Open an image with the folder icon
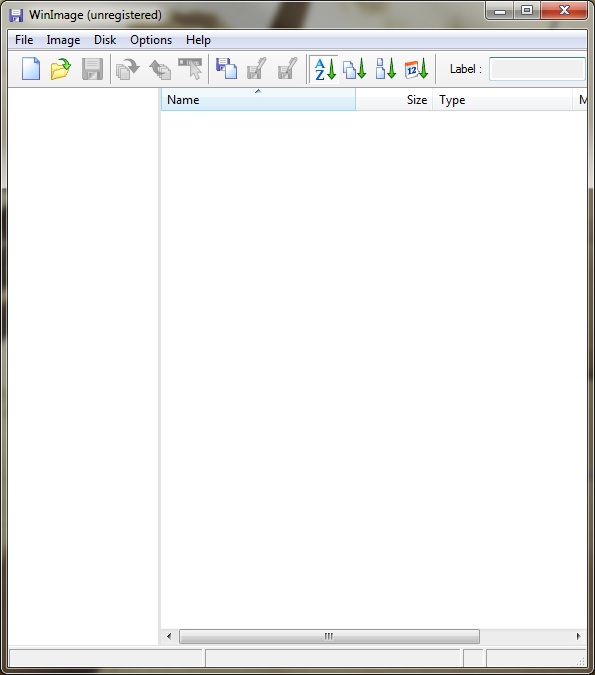Viewport: 595px width, 675px height. pos(61,69)
